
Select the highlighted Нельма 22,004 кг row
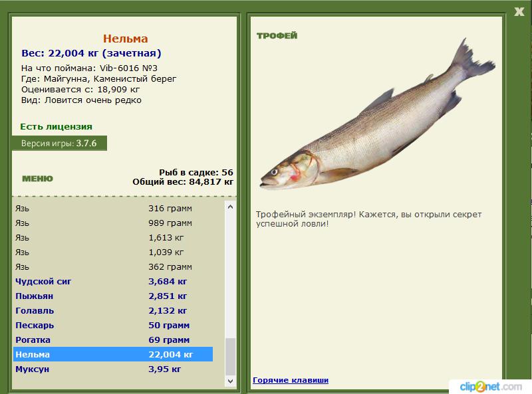pyautogui.click(x=113, y=354)
